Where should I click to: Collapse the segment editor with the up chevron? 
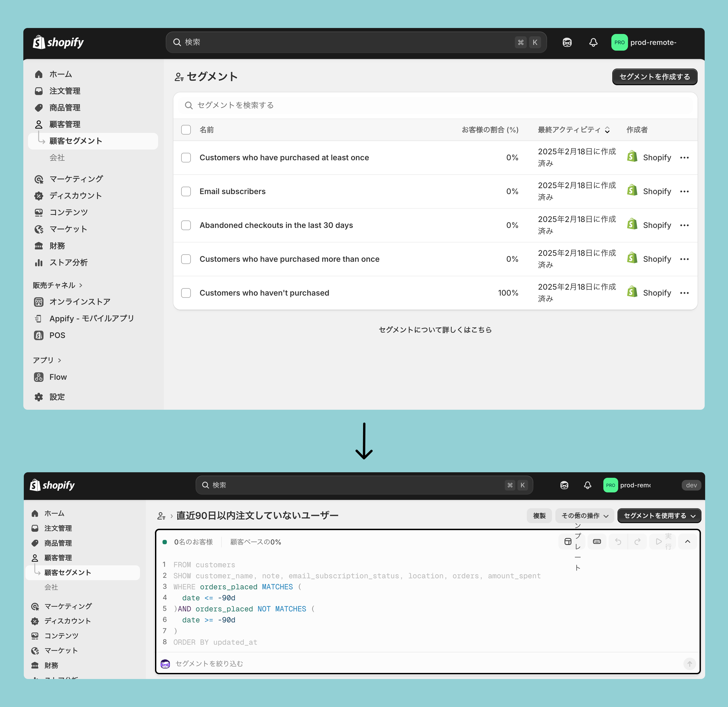click(x=687, y=542)
